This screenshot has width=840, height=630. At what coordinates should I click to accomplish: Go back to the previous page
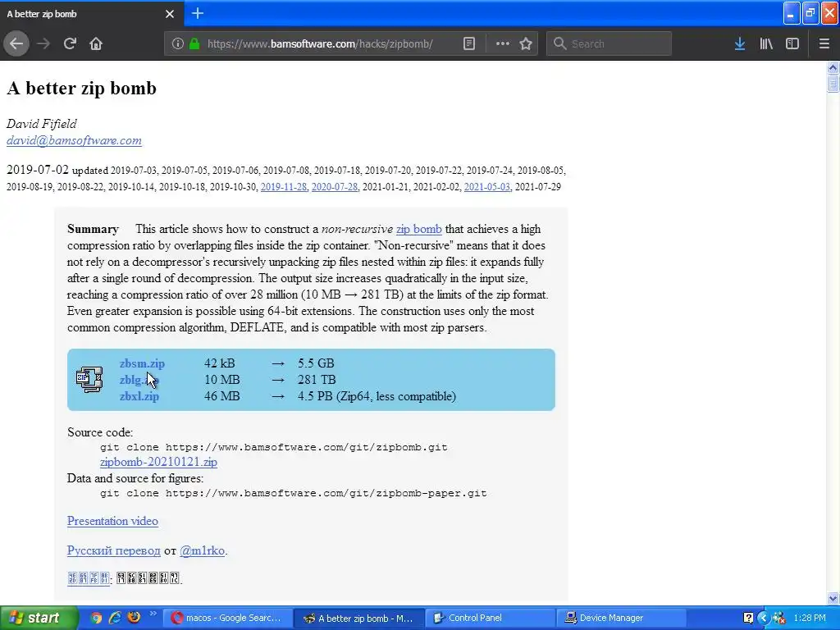[x=16, y=43]
